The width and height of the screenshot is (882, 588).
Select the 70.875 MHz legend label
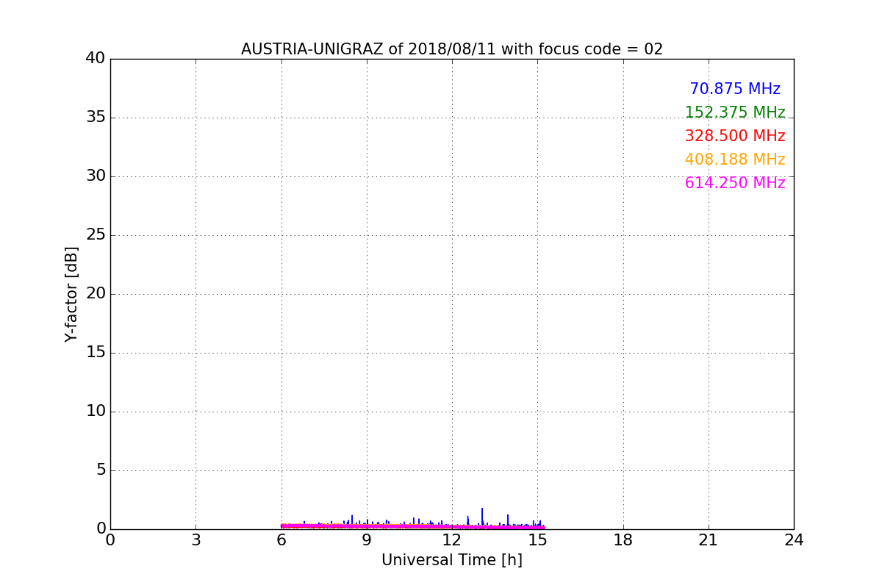tap(735, 89)
